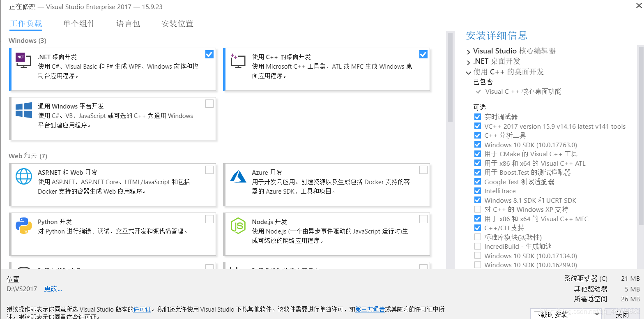
Task: Uncheck Visual C++ ATL for x86 and x64
Action: tap(477, 163)
